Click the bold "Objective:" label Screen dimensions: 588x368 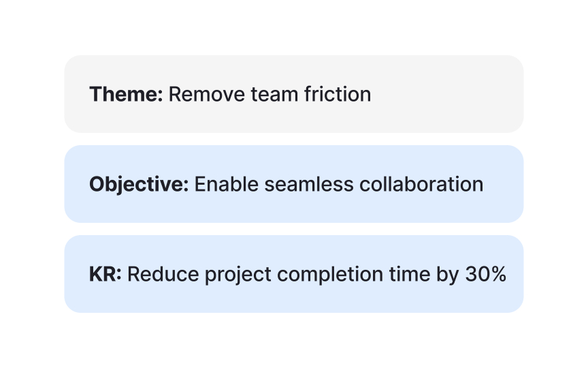point(139,184)
